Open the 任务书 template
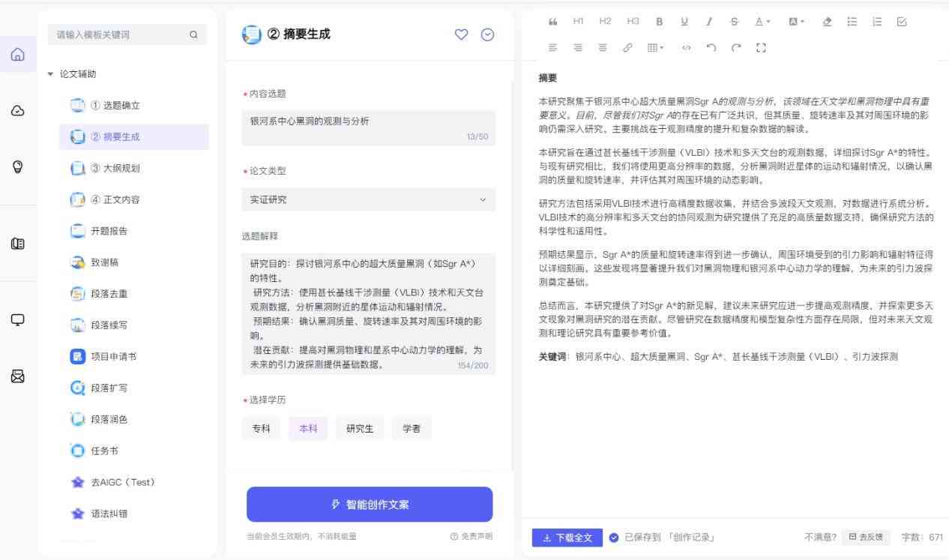Screen dimensions: 949x560 (x=134, y=451)
